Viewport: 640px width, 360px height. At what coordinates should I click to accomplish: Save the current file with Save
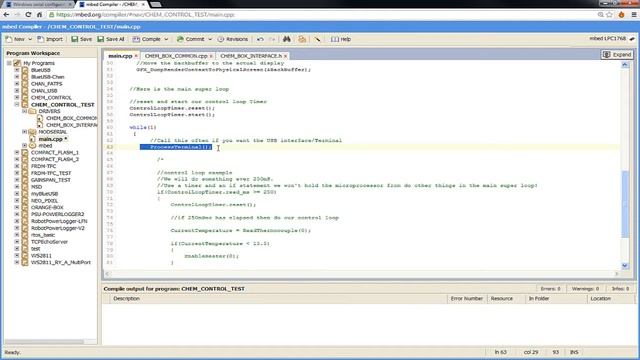click(x=82, y=39)
